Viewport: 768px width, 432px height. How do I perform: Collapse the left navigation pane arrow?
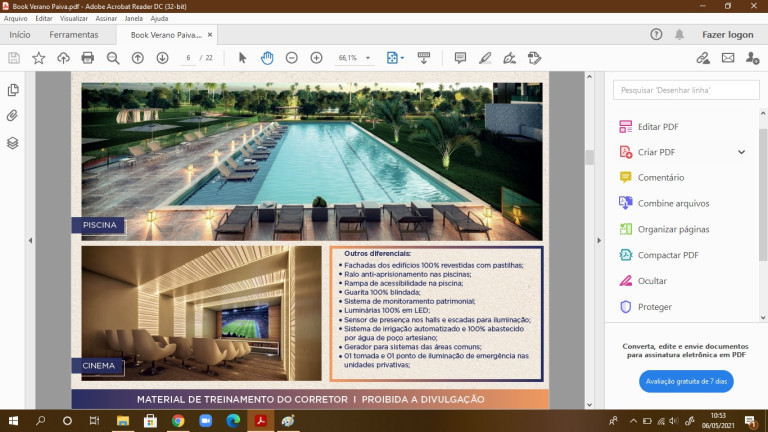30,240
